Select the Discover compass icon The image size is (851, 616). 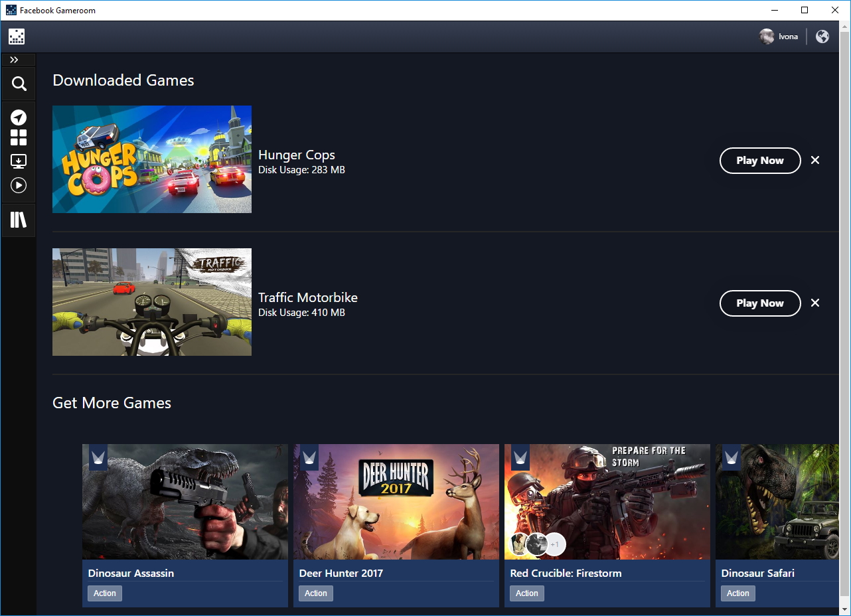point(18,117)
